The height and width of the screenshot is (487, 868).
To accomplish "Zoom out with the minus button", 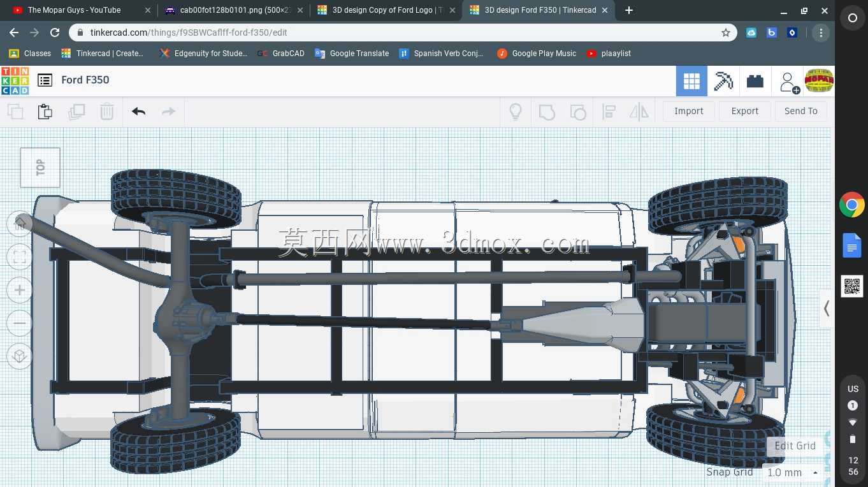I will (x=20, y=323).
